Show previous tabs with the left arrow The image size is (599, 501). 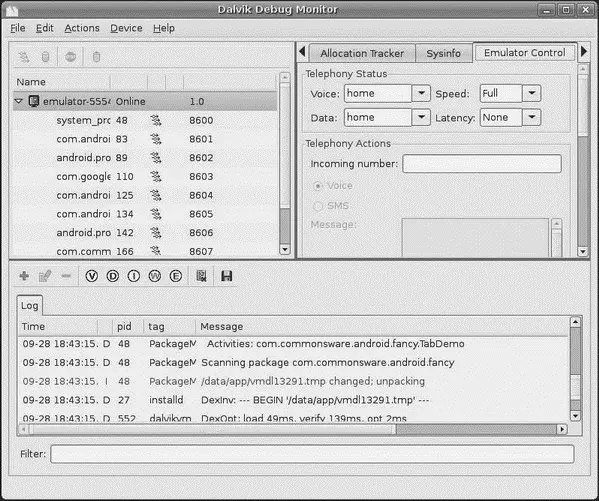(302, 51)
